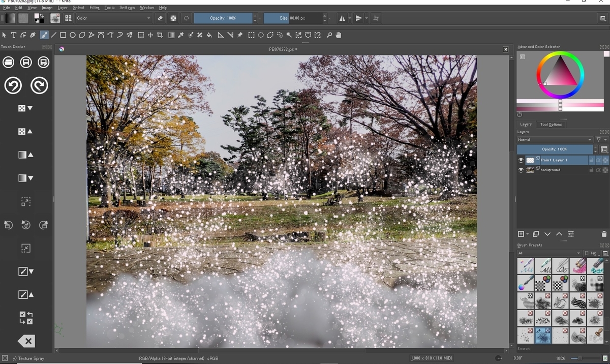Open layer blend mode Normal dropdown
610x364 pixels.
(x=555, y=139)
